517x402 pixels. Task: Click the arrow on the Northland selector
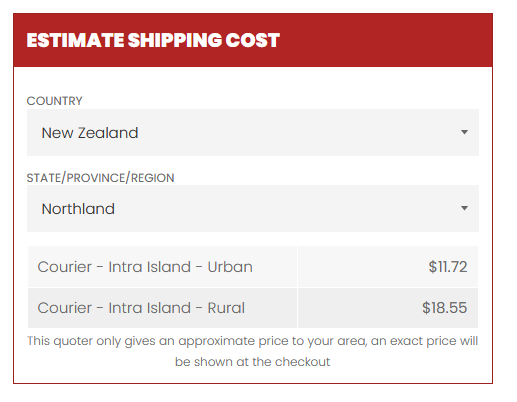(464, 208)
